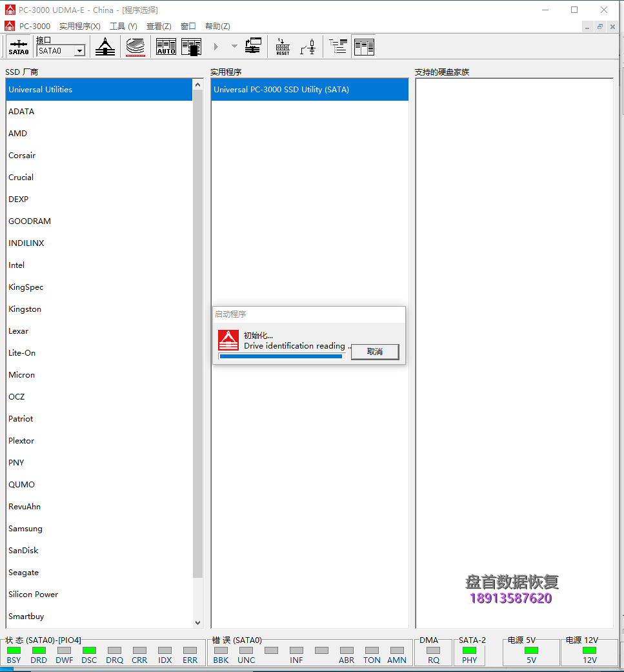This screenshot has width=624, height=672.
Task: Click the DMA RQ indicator
Action: 434,651
